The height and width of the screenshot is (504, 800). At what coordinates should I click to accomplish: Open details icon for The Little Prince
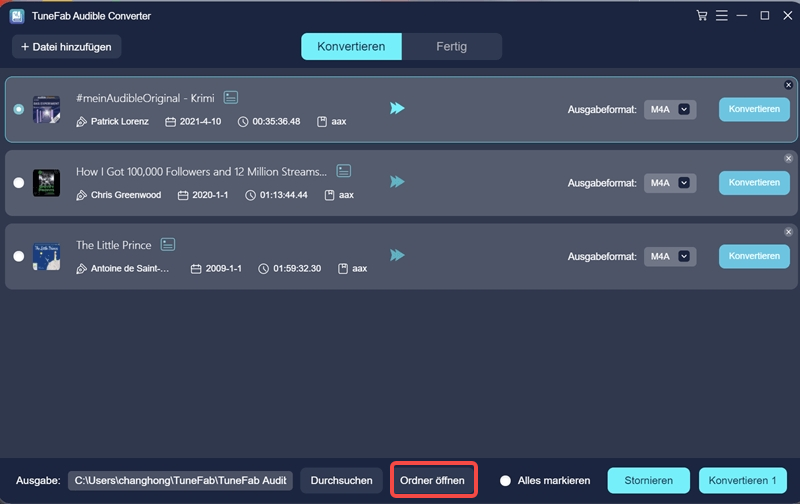pyautogui.click(x=168, y=244)
